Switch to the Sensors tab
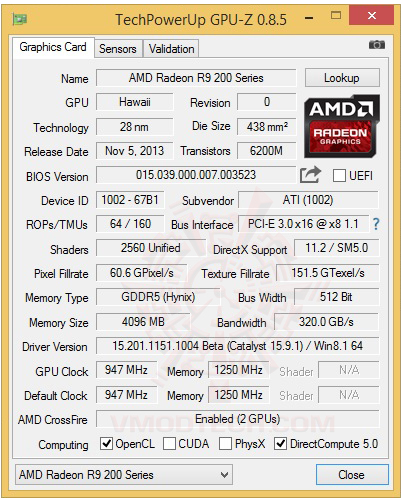Screen dimensions: 402x498 (118, 49)
